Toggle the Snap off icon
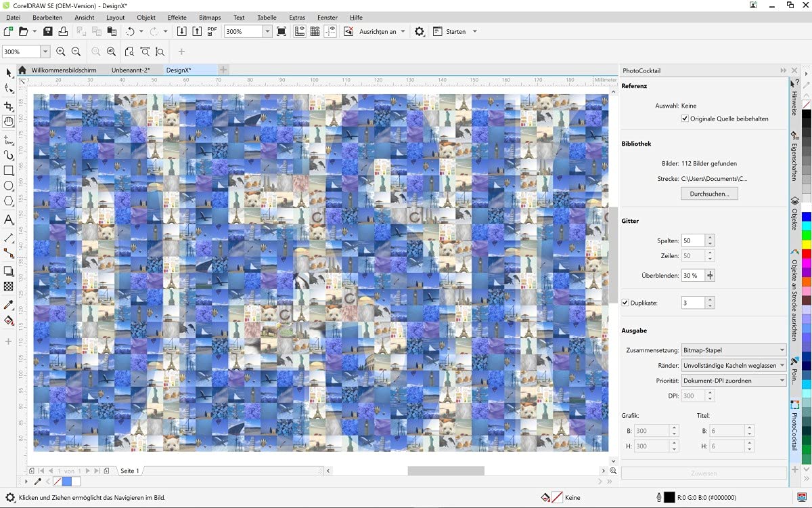812x508 pixels. click(348, 31)
